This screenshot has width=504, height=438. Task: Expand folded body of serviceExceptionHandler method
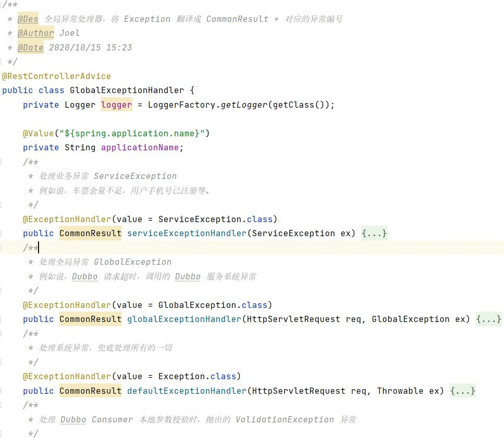[x=374, y=233]
